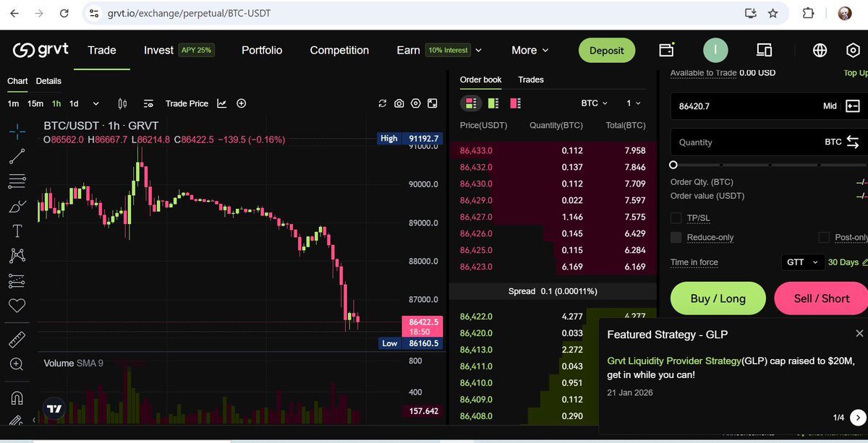This screenshot has height=443, width=868.
Task: Click the Buy / Long button
Action: click(718, 298)
